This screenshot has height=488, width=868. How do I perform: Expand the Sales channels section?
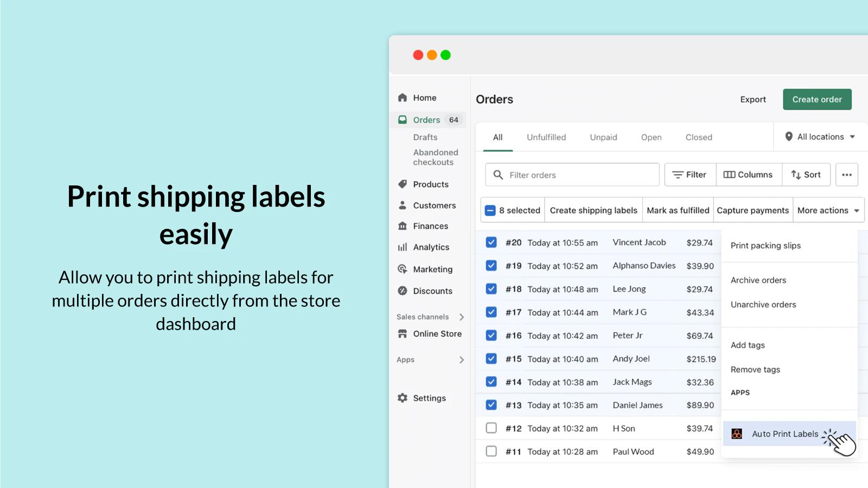tap(461, 317)
